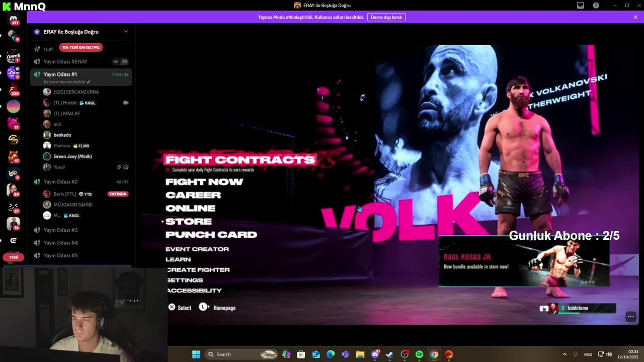Click the camera icon next to [TL] Hobbit
The image size is (644, 362).
(x=126, y=103)
